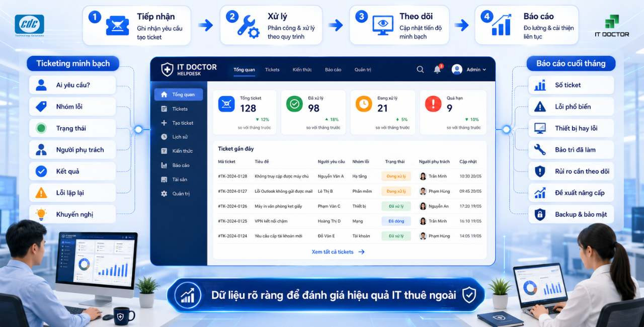The width and height of the screenshot is (644, 327).
Task: Click the Tổng ticket card icon
Action: (x=226, y=104)
